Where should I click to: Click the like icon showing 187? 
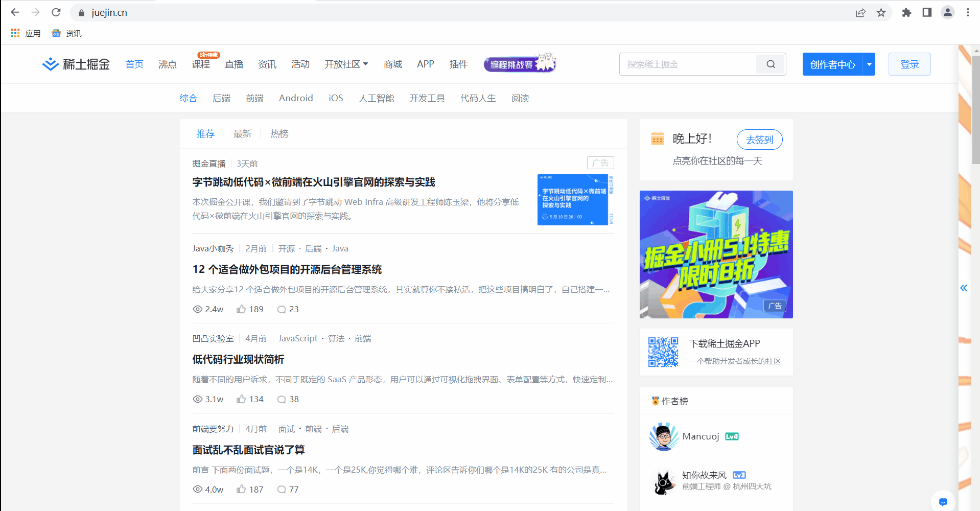click(x=241, y=490)
